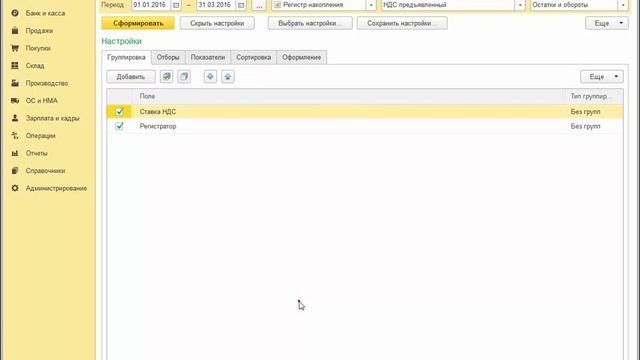Open Администрирование menu label
The height and width of the screenshot is (360, 640).
56,188
